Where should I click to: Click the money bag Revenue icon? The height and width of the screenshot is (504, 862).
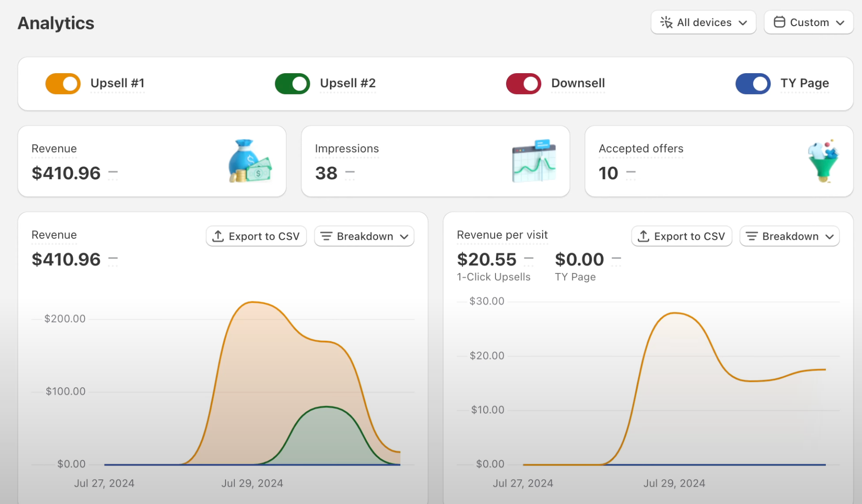249,161
